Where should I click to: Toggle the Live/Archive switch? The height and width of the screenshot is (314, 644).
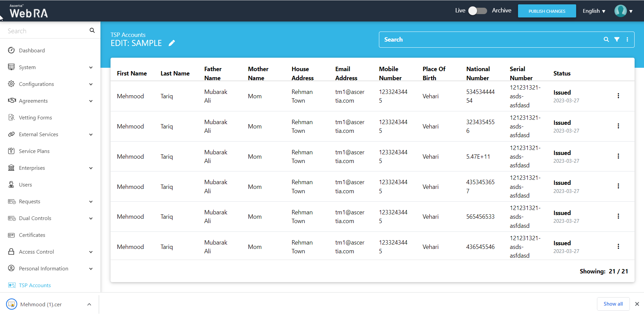click(x=477, y=11)
